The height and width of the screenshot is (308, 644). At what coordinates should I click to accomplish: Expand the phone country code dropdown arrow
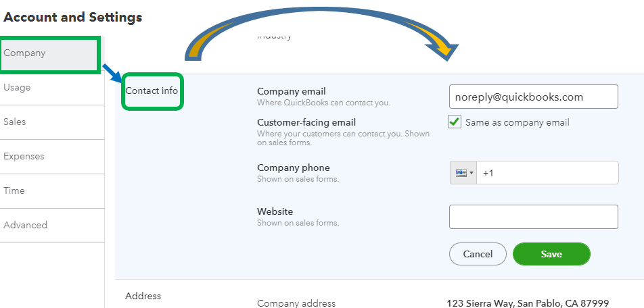click(471, 173)
